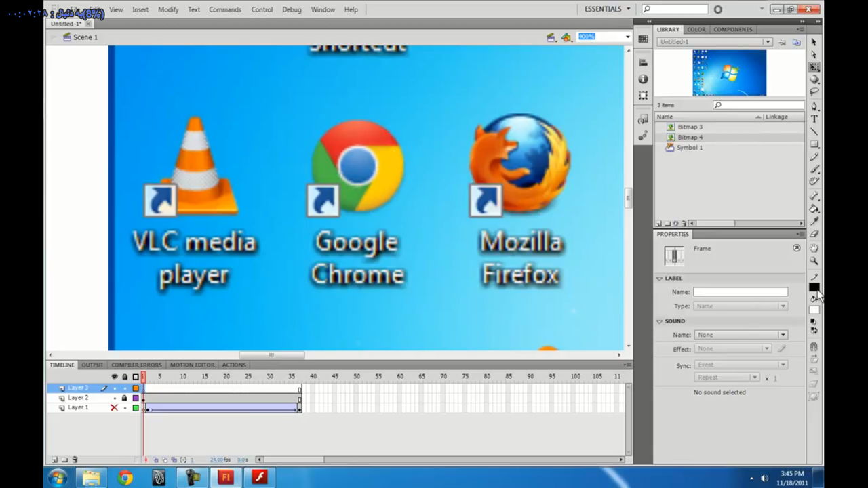Select the Paint Bucket tool
The width and height of the screenshot is (868, 488).
click(x=814, y=208)
